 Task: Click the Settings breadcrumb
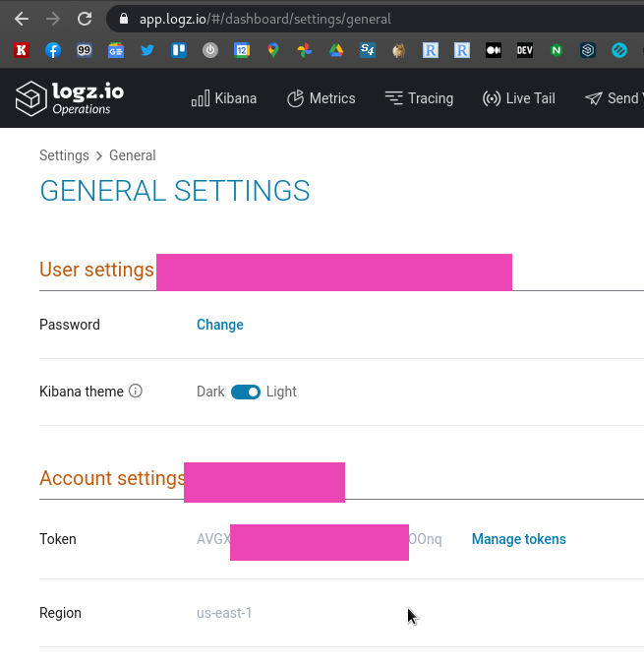pos(64,155)
